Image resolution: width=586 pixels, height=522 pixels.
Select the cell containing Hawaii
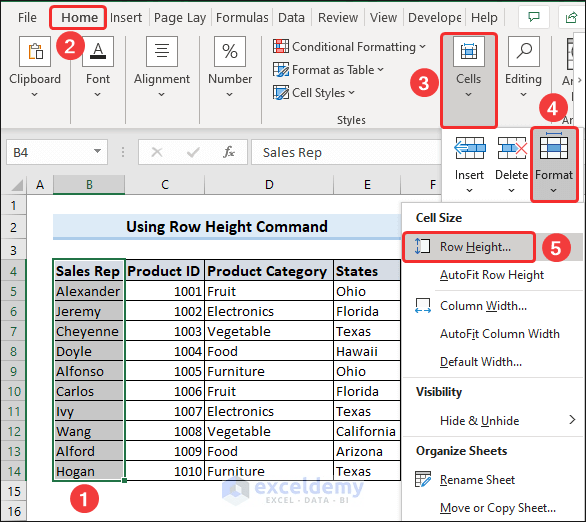(x=367, y=351)
